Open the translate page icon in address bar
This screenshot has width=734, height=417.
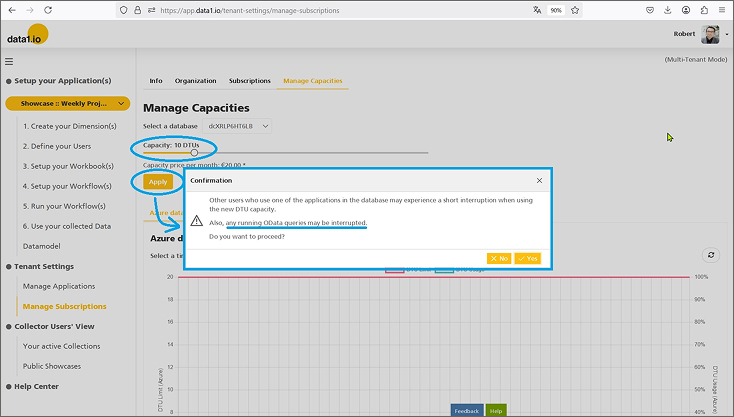[537, 10]
